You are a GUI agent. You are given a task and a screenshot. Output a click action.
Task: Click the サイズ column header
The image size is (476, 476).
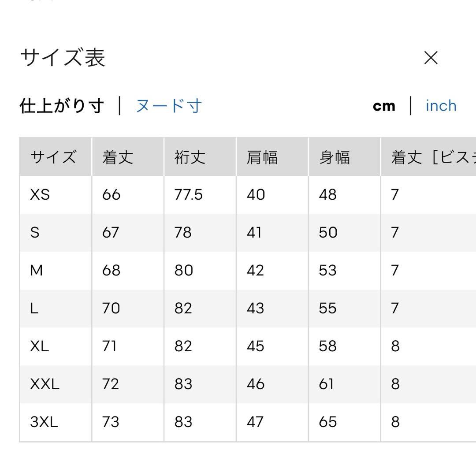click(53, 157)
